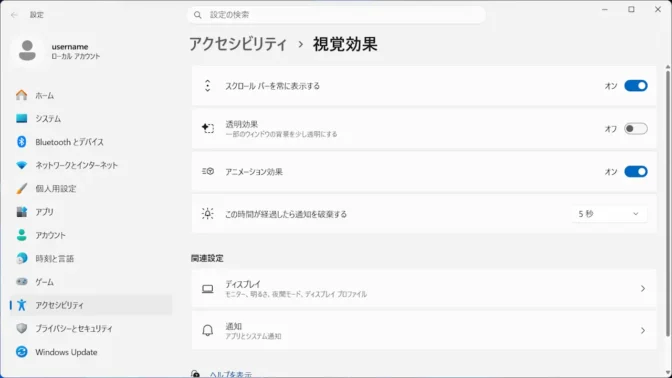672x378 pixels.
Task: Click the アニメーション効果 icon
Action: pyautogui.click(x=208, y=171)
